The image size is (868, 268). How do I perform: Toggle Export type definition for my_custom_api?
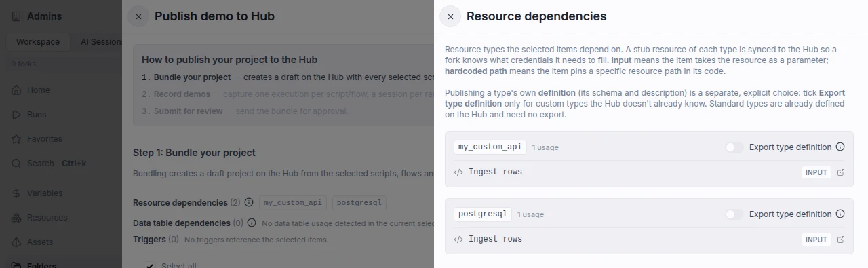[x=734, y=147]
